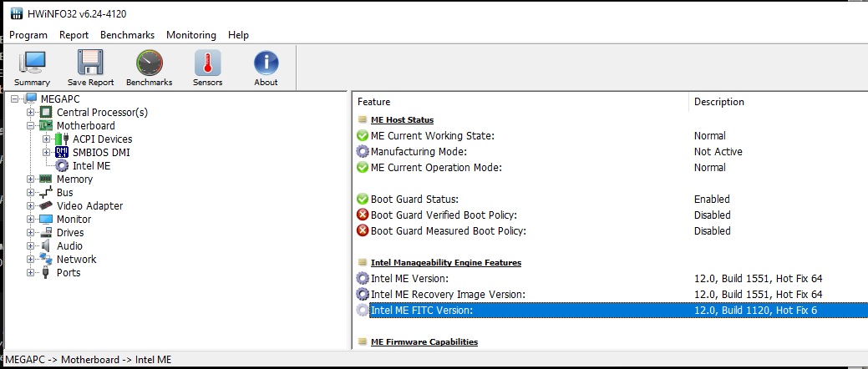Collapse the Motherboard tree node

tap(31, 126)
